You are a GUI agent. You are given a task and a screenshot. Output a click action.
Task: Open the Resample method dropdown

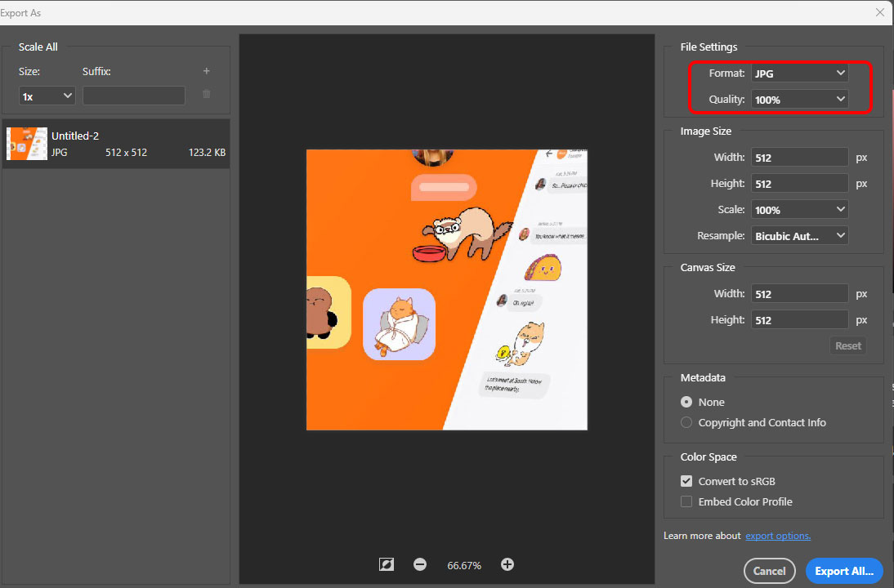(x=799, y=236)
